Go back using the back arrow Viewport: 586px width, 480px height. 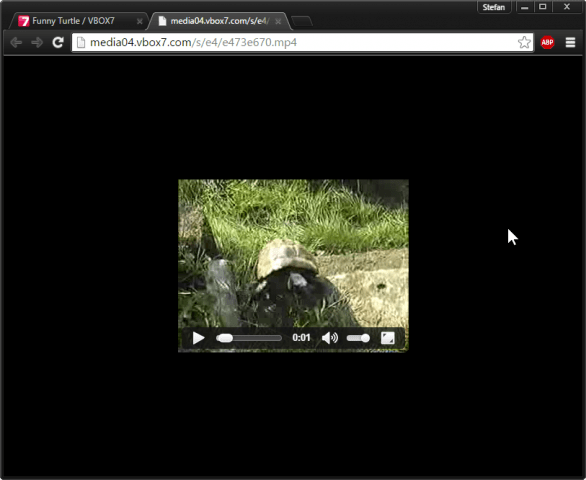[16, 42]
